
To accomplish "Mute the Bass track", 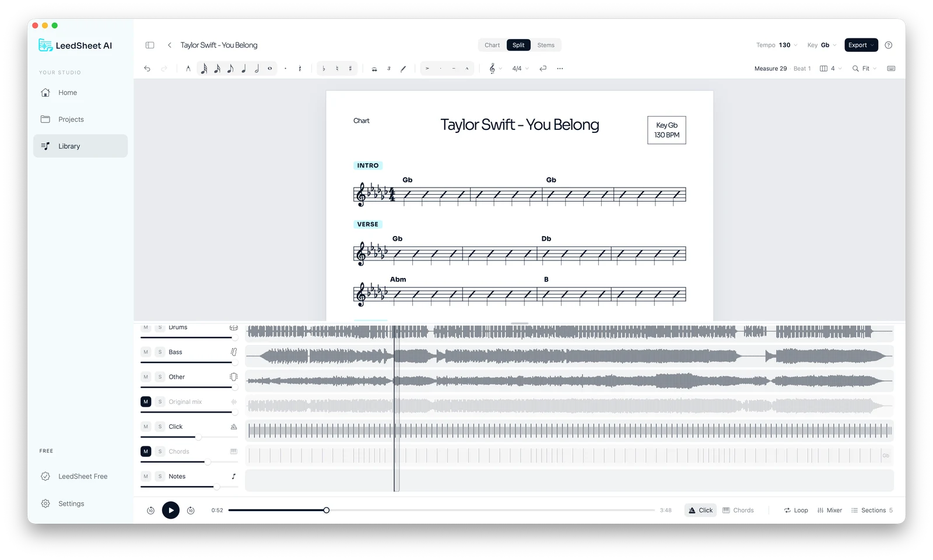I will [146, 352].
